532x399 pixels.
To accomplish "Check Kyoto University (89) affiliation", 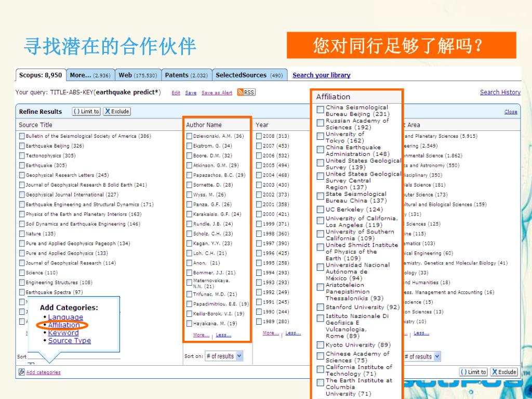I will point(320,345).
